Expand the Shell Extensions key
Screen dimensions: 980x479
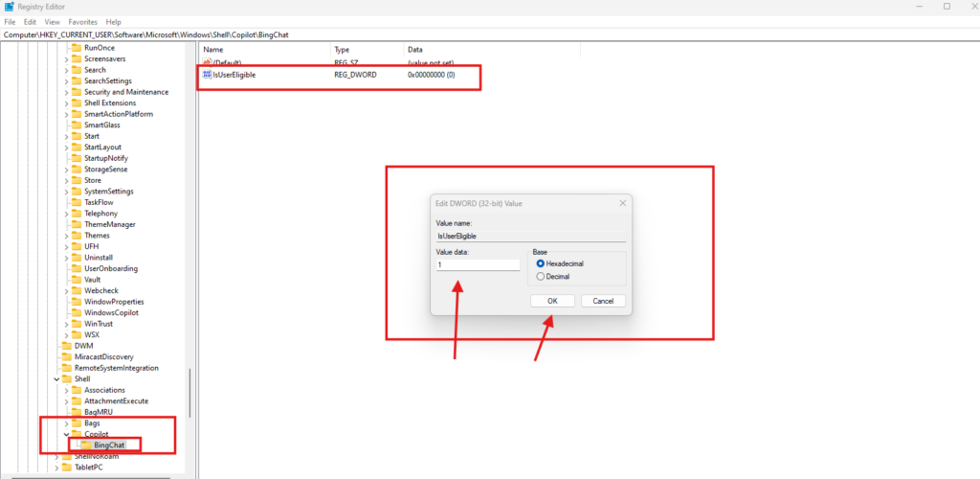pyautogui.click(x=66, y=103)
